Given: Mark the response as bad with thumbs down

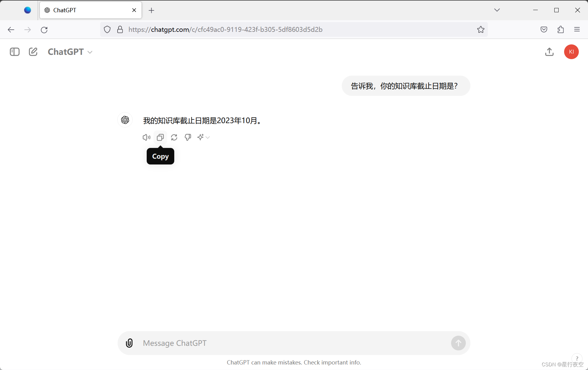Looking at the screenshot, I should click(188, 137).
